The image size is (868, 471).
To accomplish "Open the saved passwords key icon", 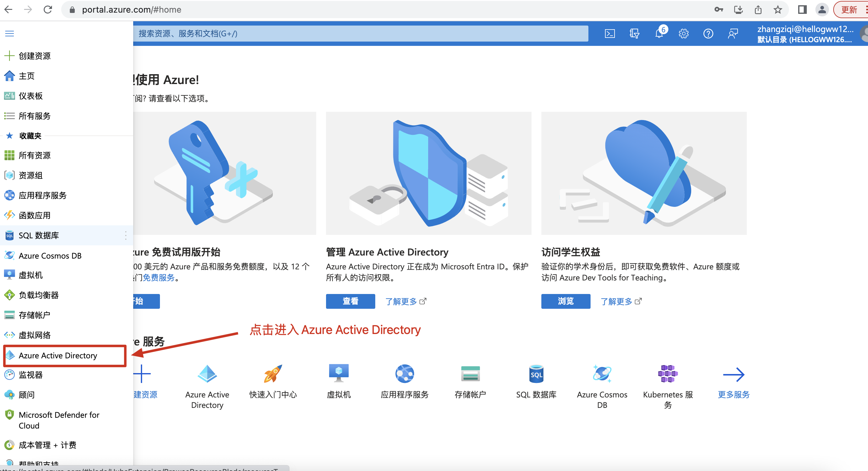I will pos(719,10).
